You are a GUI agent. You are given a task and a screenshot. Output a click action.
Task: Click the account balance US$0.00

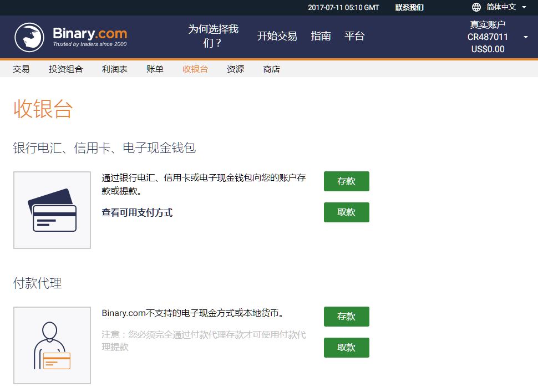(488, 49)
